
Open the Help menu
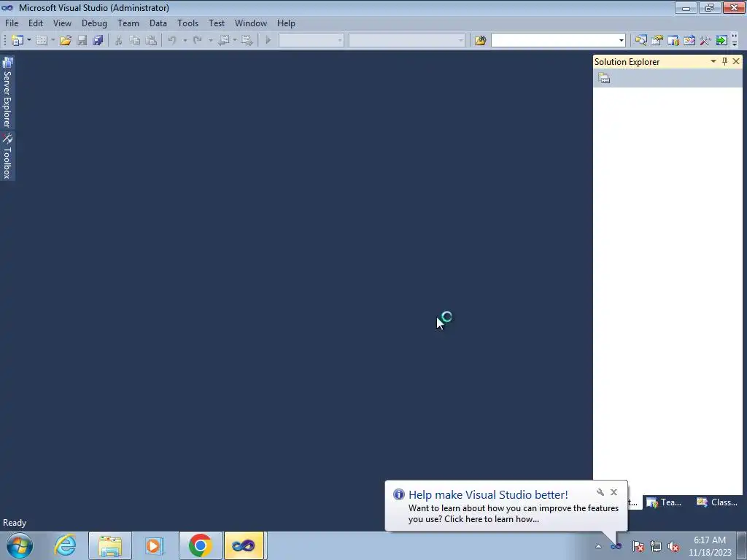(x=286, y=23)
